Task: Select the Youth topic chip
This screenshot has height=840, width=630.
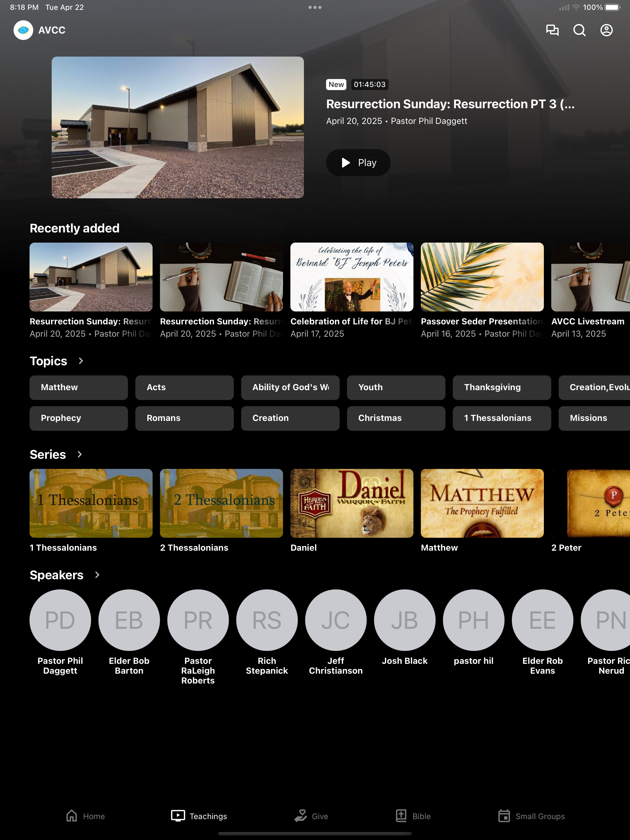Action: click(x=396, y=387)
